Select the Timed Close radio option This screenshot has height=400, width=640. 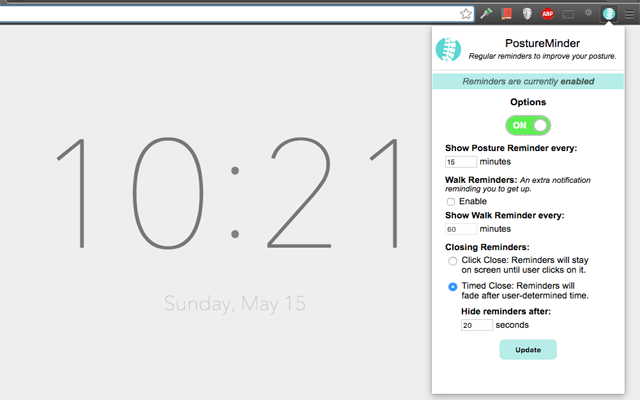pos(452,287)
